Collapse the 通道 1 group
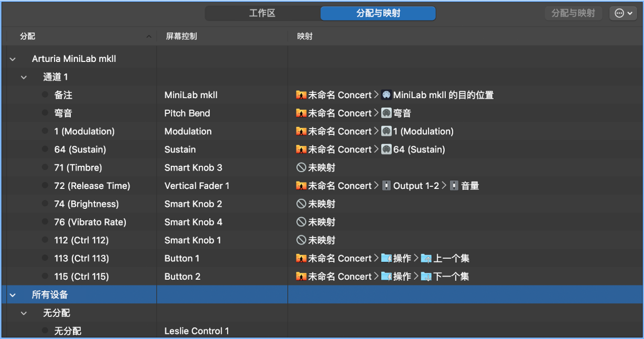This screenshot has width=644, height=339. tap(24, 77)
